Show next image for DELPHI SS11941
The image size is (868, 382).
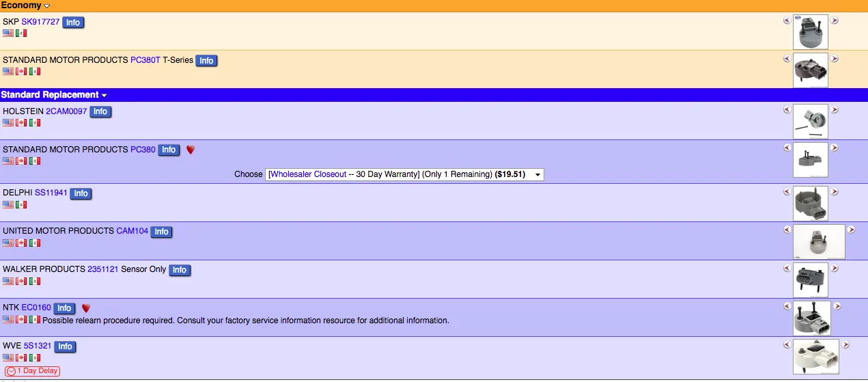(835, 191)
